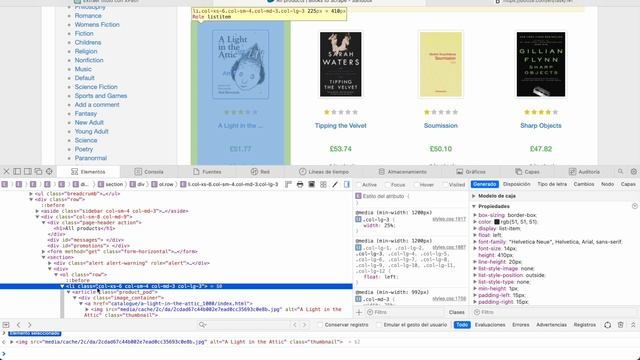Filter console by Evaluaciones
Image resolution: width=640 pixels, height=360 pixels.
click(x=490, y=325)
